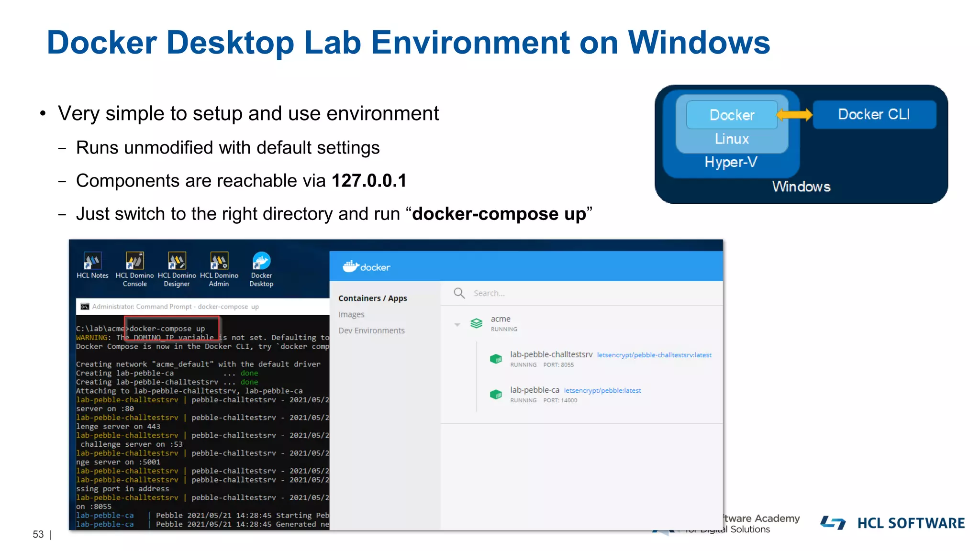
Task: Click the search magnifier icon in Docker
Action: pyautogui.click(x=459, y=293)
